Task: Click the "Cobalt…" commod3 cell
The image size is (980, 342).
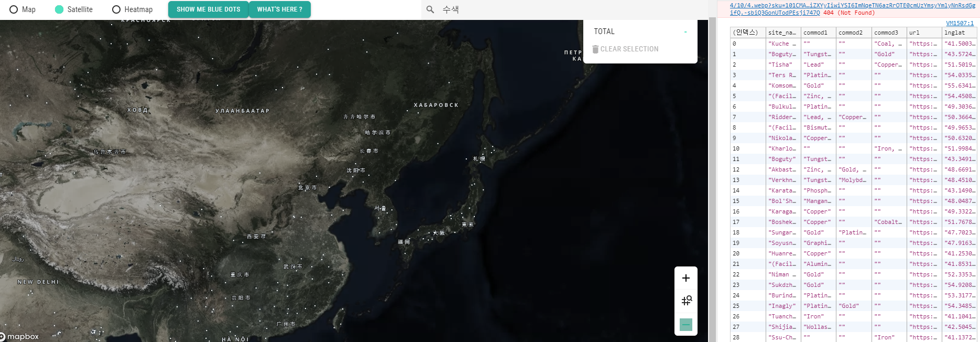Action: 888,222
